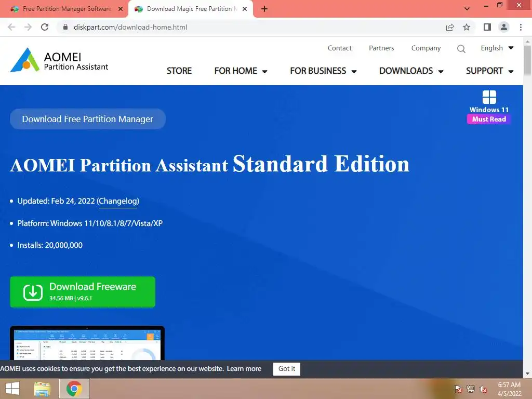Open the site search magnifier icon
The width and height of the screenshot is (532, 399).
(461, 48)
